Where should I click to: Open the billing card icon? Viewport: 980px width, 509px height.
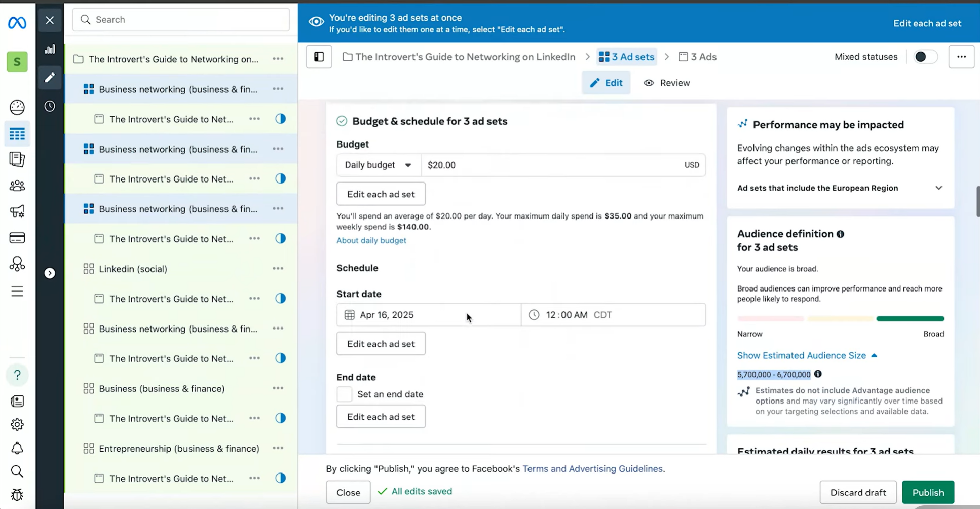click(x=17, y=238)
